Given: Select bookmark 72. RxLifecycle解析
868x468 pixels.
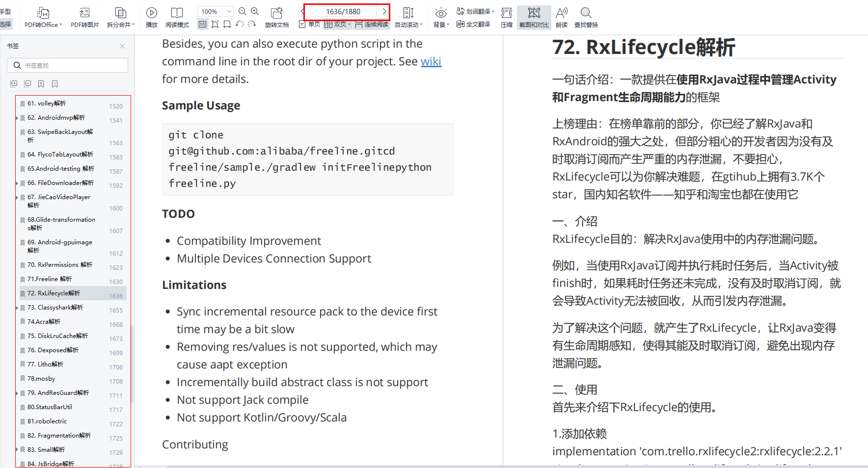Looking at the screenshot, I should 72,294.
